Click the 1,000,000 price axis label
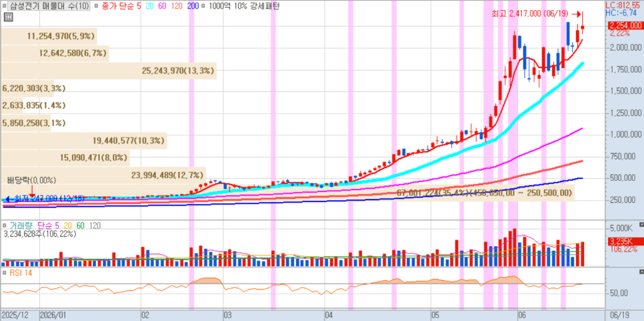 625,134
